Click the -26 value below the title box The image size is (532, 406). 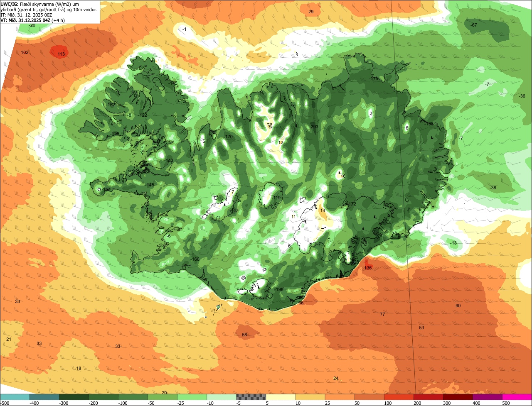coord(32,25)
